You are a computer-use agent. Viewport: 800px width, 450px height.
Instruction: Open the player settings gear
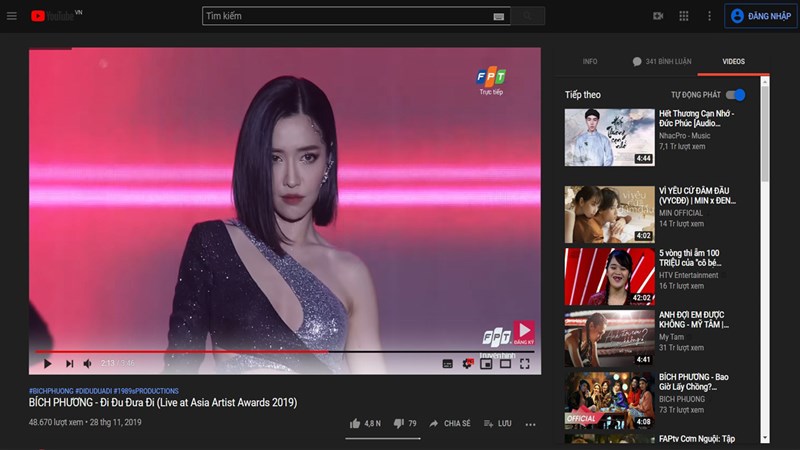coord(467,363)
